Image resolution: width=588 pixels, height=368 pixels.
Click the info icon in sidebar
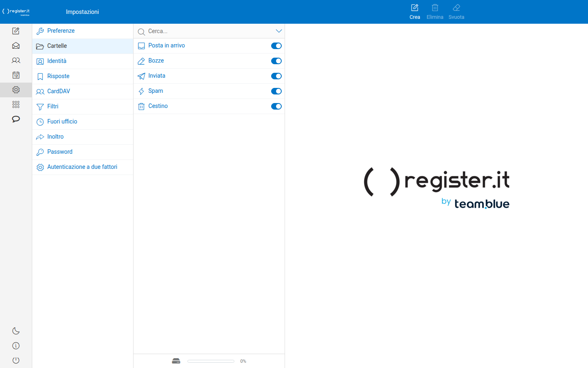(16, 346)
